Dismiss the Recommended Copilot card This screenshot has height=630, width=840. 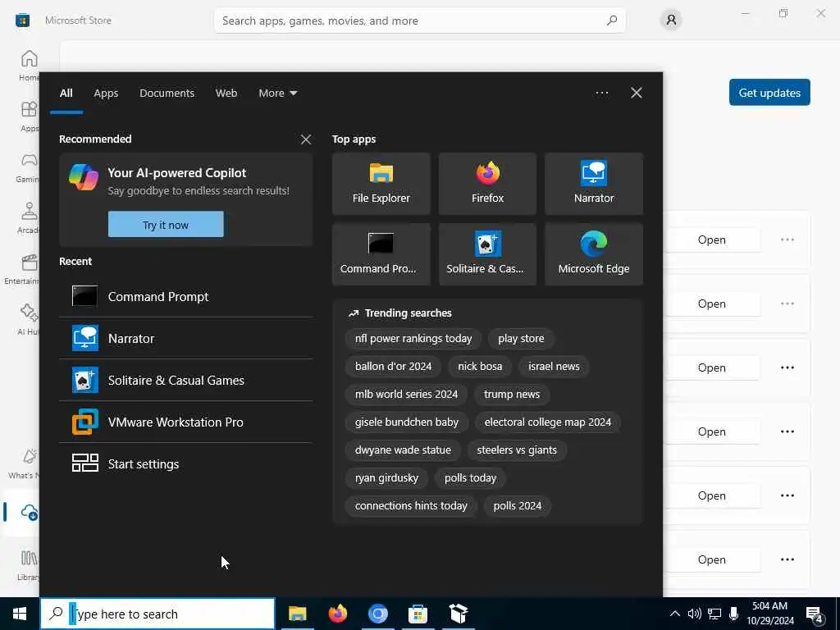[306, 139]
